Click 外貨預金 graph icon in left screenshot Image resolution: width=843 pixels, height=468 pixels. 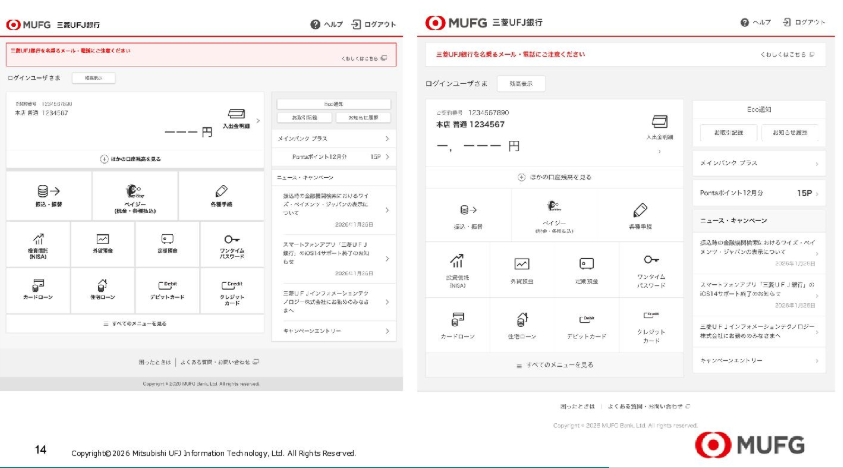click(103, 238)
